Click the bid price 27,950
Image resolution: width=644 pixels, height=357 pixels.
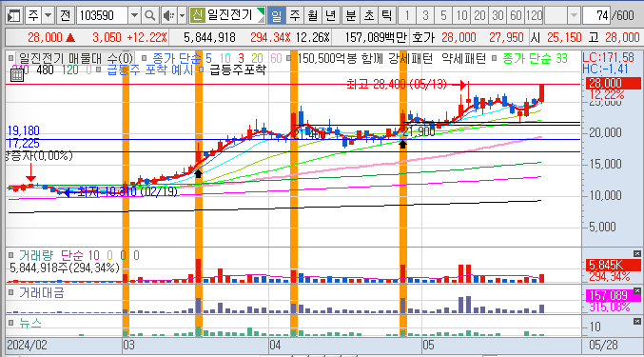click(x=506, y=37)
